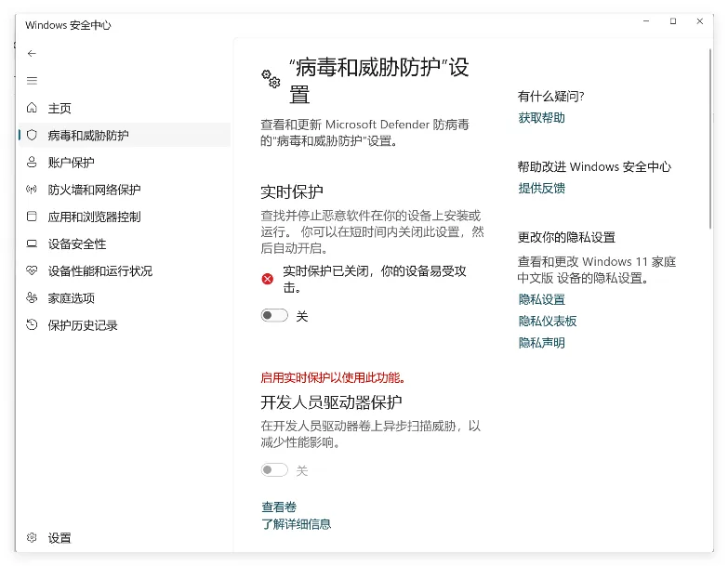Open 防火墙和网络保护 section
The height and width of the screenshot is (566, 728).
tap(124, 190)
